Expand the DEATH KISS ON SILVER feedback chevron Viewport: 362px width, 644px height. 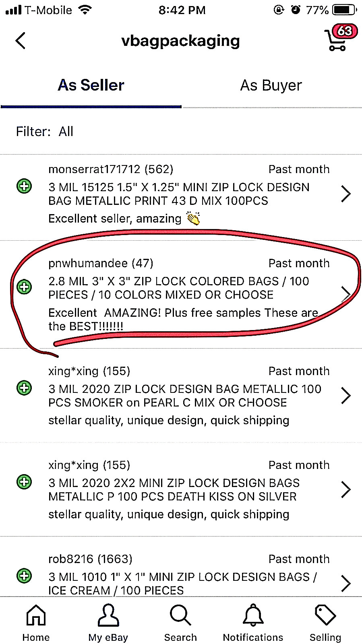345,489
